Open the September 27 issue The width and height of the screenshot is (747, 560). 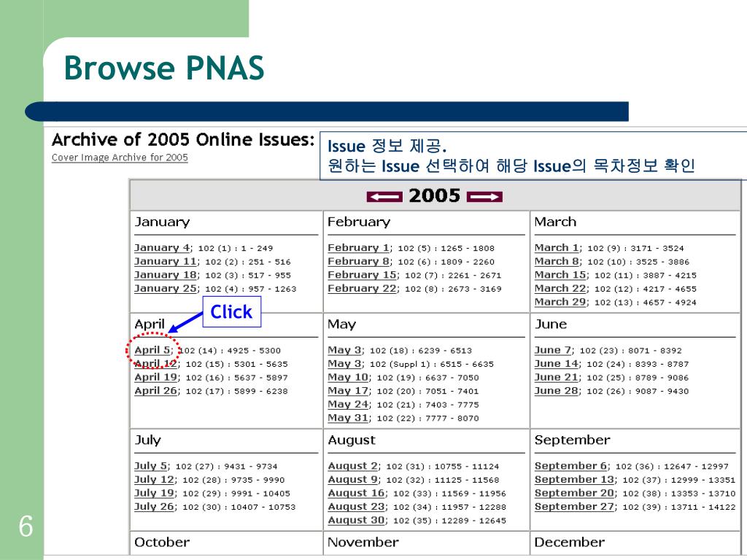point(574,507)
